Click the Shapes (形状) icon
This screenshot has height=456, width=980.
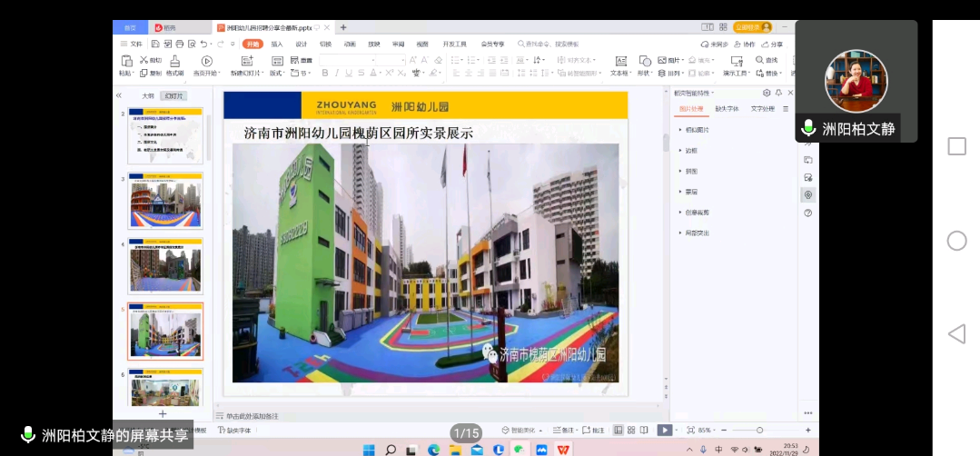(644, 61)
